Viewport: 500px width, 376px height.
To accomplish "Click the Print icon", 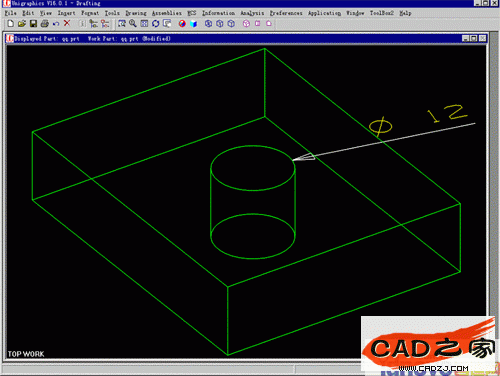I will [x=44, y=24].
